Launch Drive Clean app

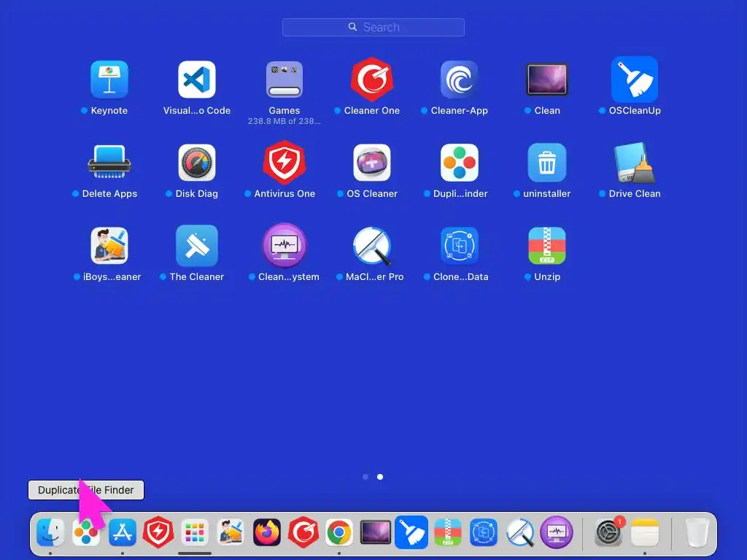click(635, 163)
